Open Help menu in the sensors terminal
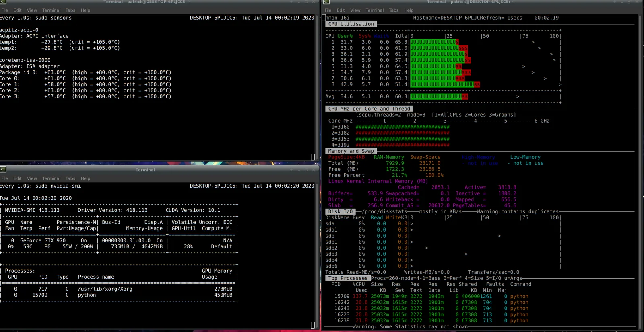Screen dimensions: 644x332 click(85, 10)
